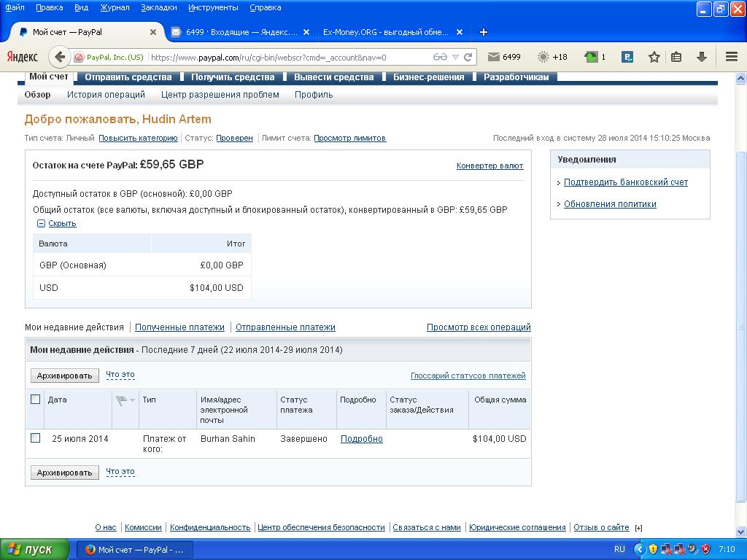The image size is (747, 560).
Task: Click the yellow security shield tray icon
Action: pyautogui.click(x=653, y=549)
